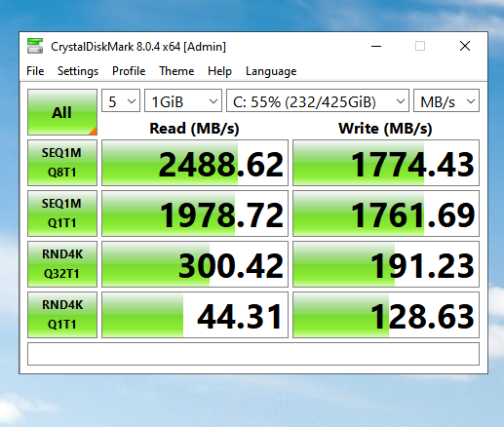Run the RND4K Q32T1 test
The width and height of the screenshot is (504, 427).
pyautogui.click(x=62, y=264)
